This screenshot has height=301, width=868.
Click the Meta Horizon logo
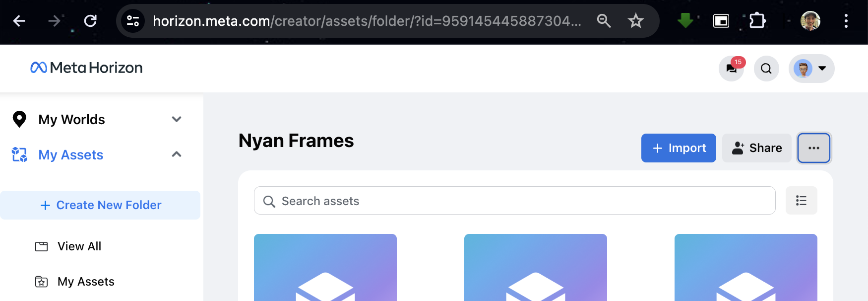click(86, 68)
